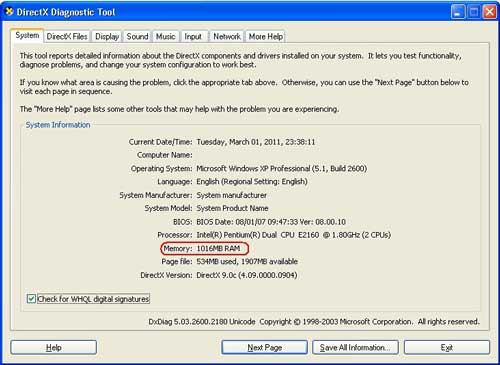Viewport: 500px width, 365px height.
Task: Minimize the DirectX Diagnostic Tool window
Action: [x=458, y=12]
